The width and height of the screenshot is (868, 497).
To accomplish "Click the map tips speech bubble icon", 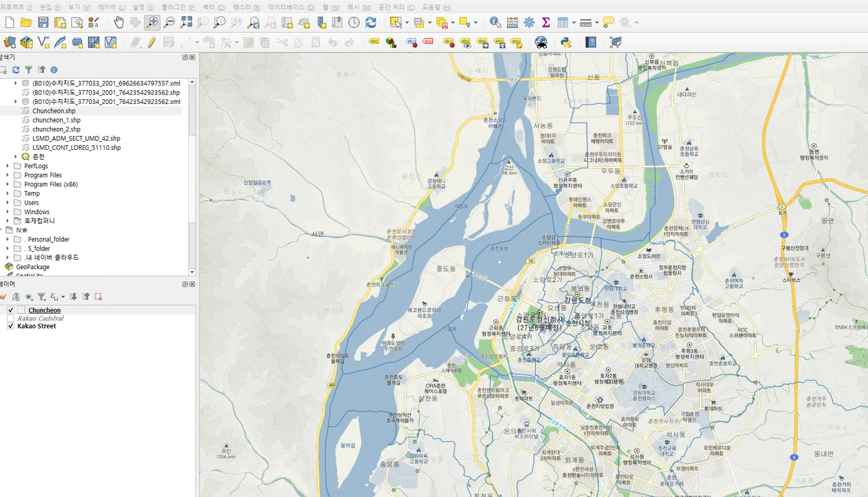I will click(x=608, y=23).
